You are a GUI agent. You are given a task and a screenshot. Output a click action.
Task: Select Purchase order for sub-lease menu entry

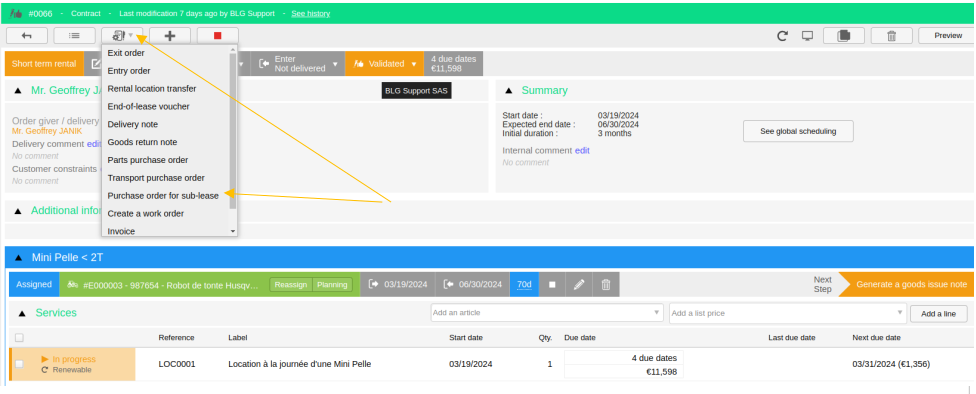click(x=163, y=195)
